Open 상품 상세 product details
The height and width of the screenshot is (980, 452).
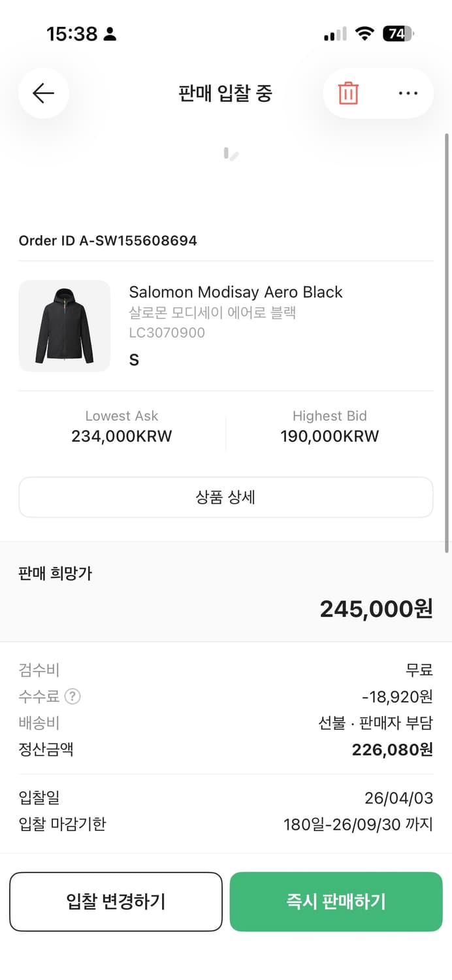pyautogui.click(x=225, y=497)
